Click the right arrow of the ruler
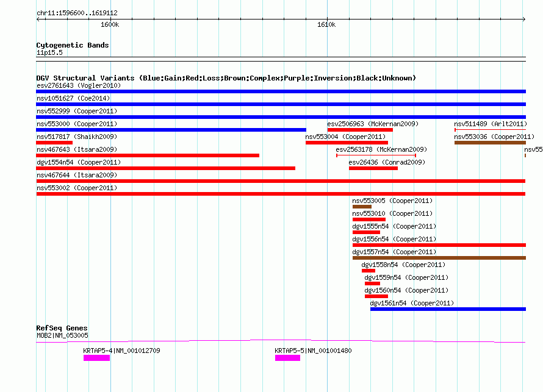 coord(523,19)
